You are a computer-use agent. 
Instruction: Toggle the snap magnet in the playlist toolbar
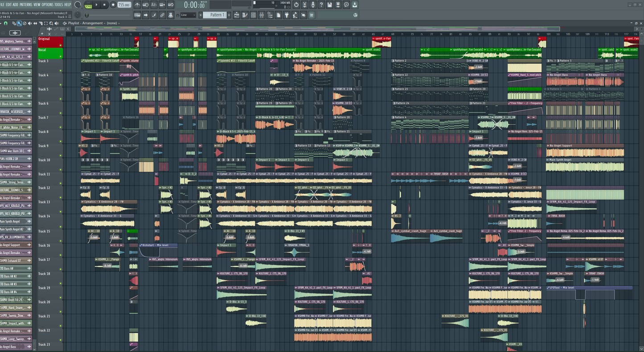click(5, 23)
